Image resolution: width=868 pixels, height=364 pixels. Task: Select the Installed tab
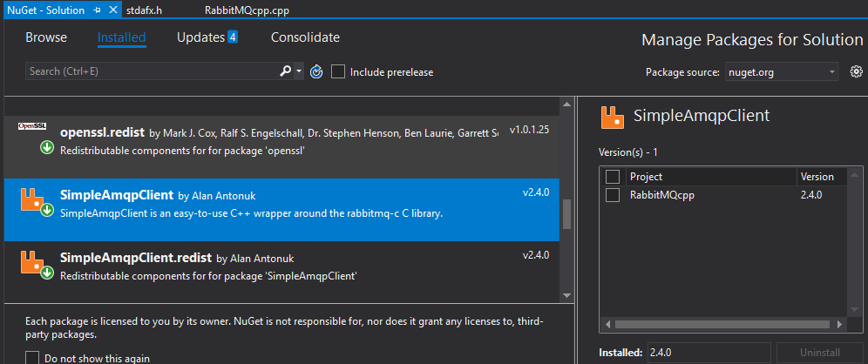122,37
